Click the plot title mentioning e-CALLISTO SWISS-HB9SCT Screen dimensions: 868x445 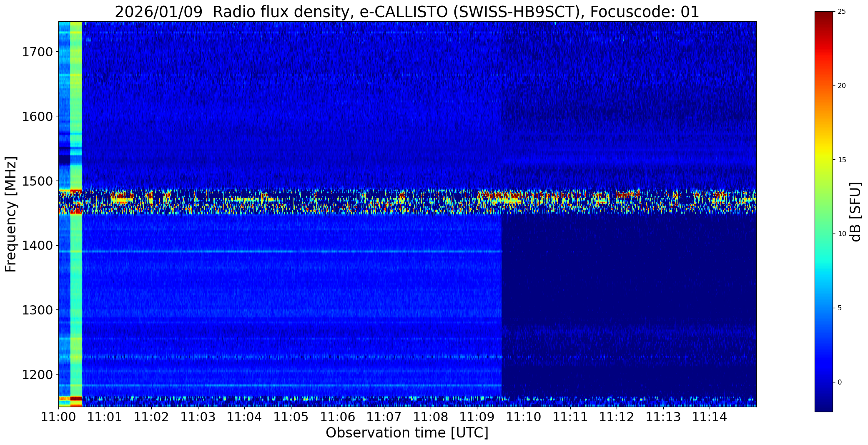coord(407,12)
